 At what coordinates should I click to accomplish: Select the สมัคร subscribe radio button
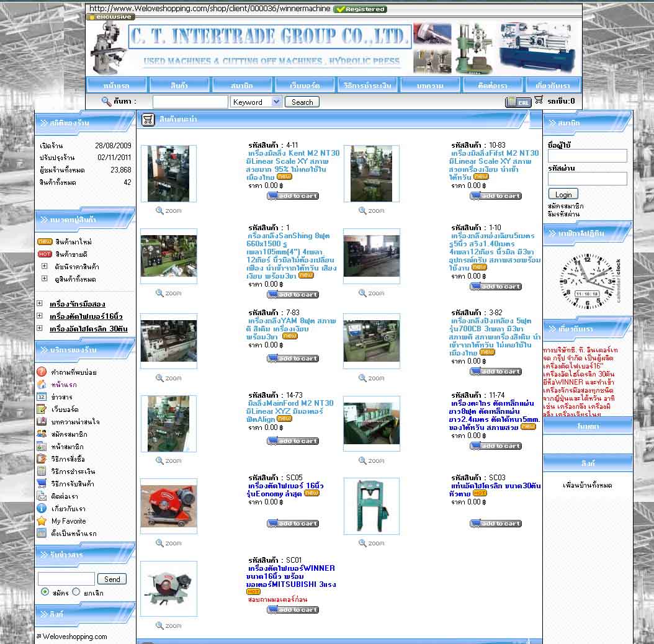coord(45,593)
